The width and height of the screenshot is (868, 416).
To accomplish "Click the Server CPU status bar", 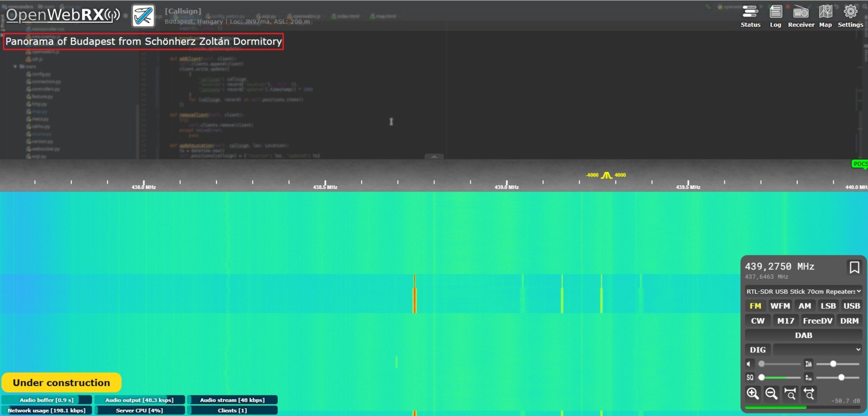I will pos(139,410).
